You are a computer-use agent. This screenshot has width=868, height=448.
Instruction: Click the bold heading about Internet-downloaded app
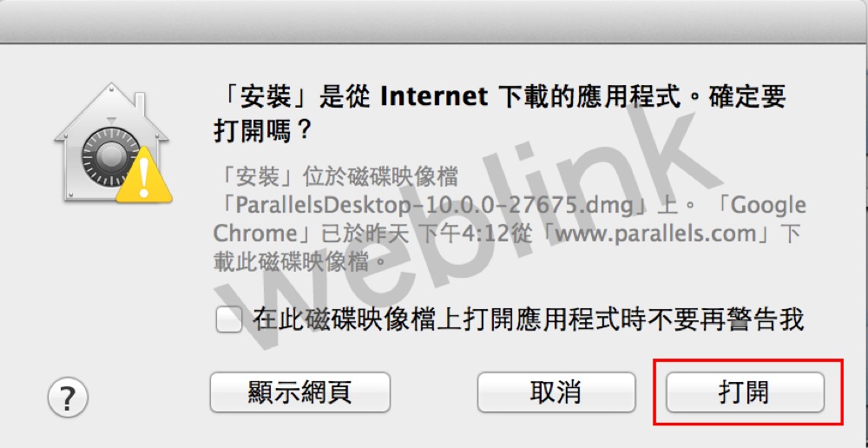pos(499,114)
